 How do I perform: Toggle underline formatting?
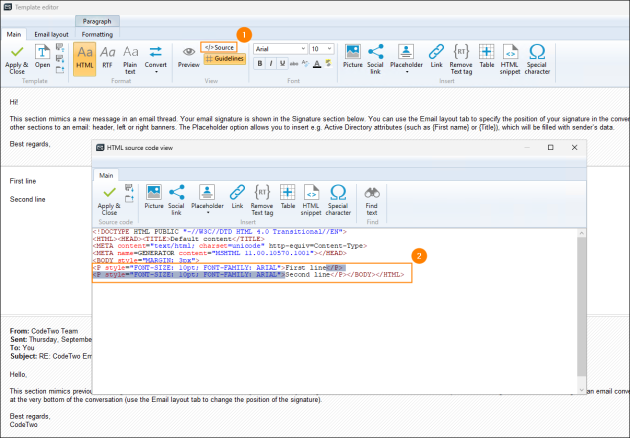coord(282,63)
